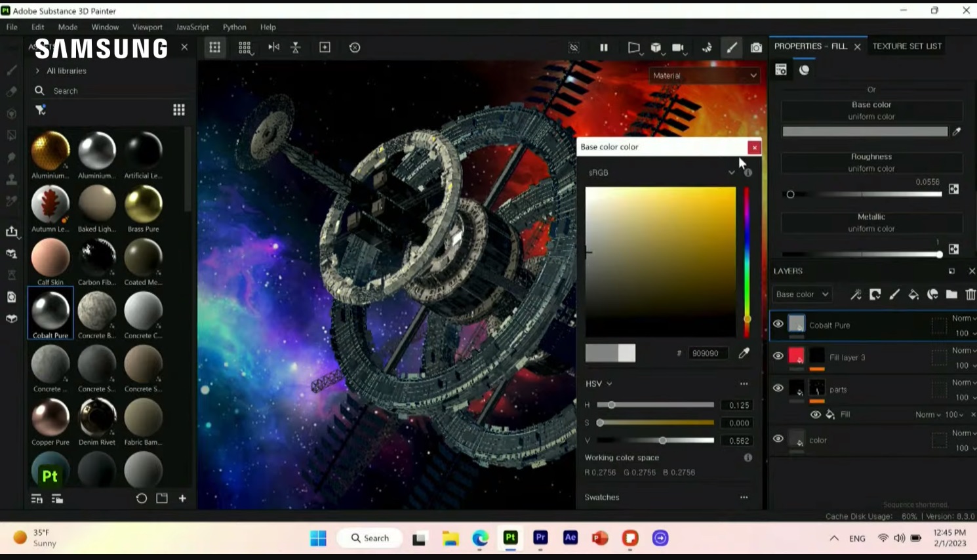Open the Fill effect Norm blend dropdown
Viewport: 977px width, 560px height.
928,414
